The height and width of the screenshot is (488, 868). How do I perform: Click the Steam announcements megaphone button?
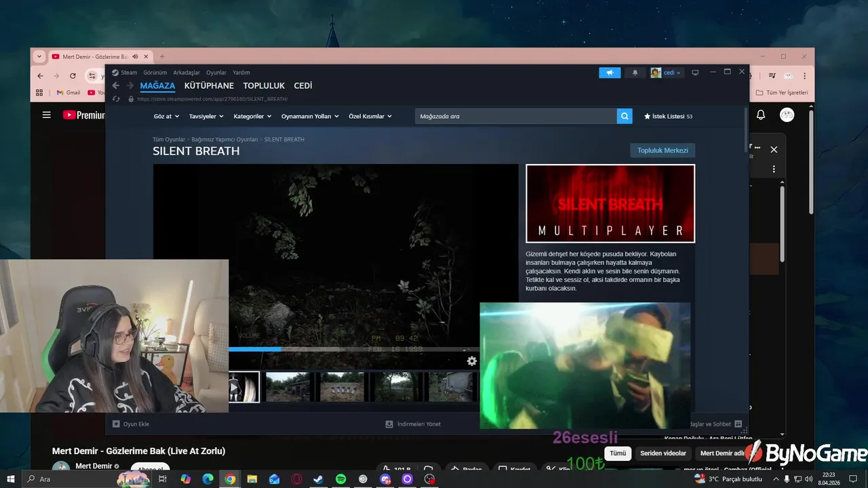coord(610,73)
